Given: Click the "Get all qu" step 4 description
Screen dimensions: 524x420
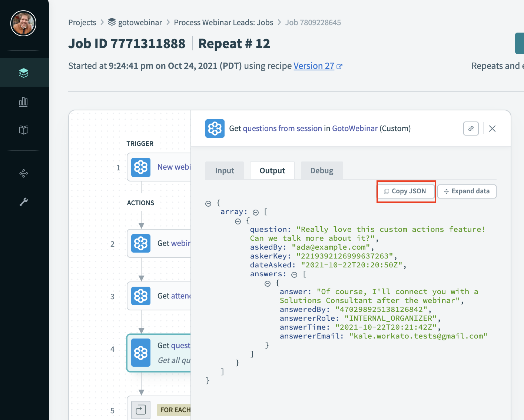Looking at the screenshot, I should tap(174, 360).
